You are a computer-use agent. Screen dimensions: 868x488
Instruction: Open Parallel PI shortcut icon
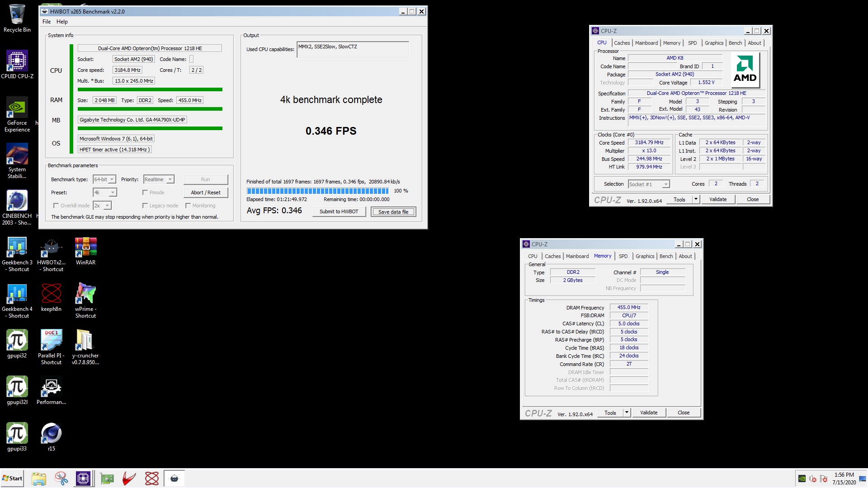coord(51,347)
